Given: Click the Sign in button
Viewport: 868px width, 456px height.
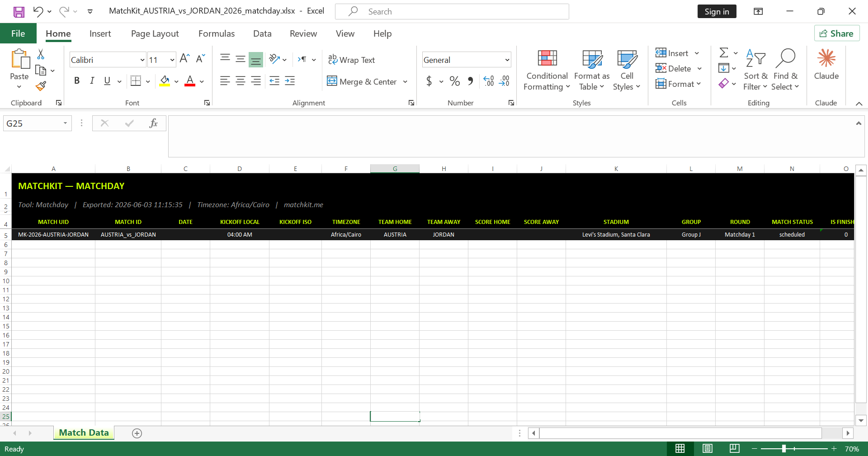Looking at the screenshot, I should tap(717, 12).
